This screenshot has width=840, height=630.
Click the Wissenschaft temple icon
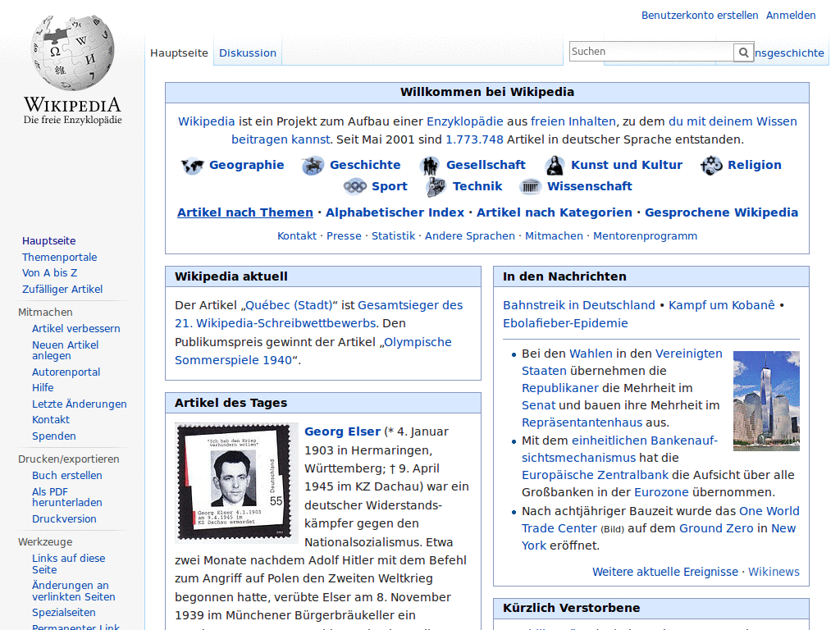point(531,186)
